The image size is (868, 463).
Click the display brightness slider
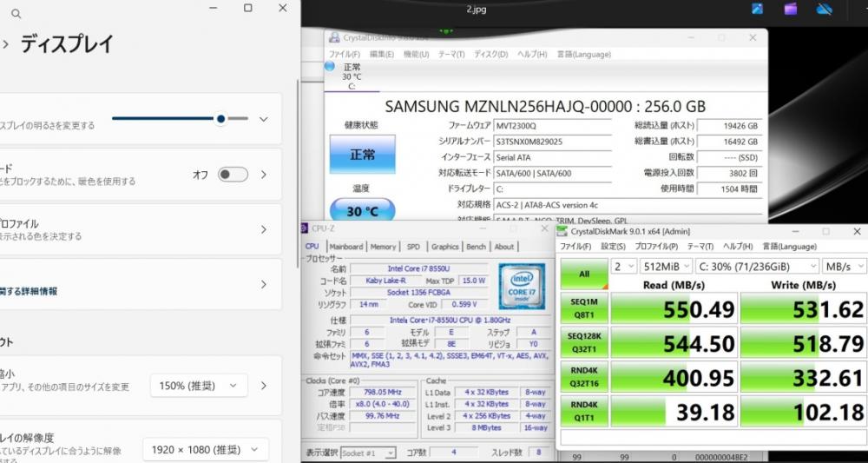180,118
